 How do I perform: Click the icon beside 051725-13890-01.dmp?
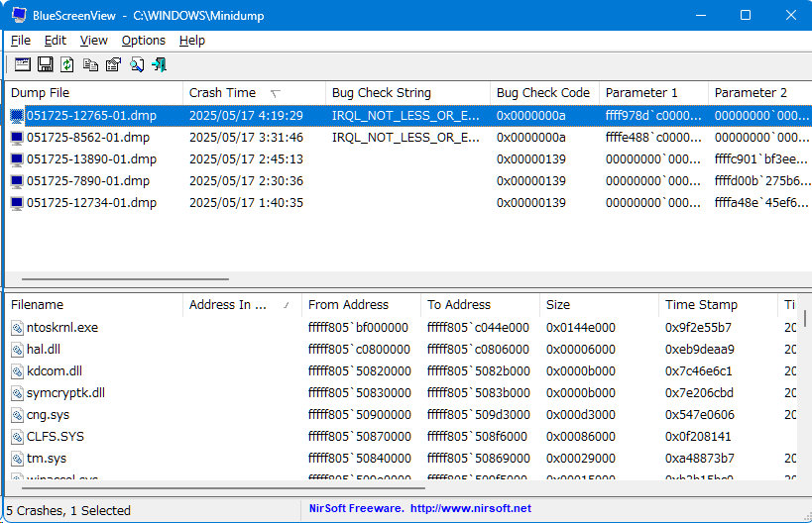coord(17,159)
